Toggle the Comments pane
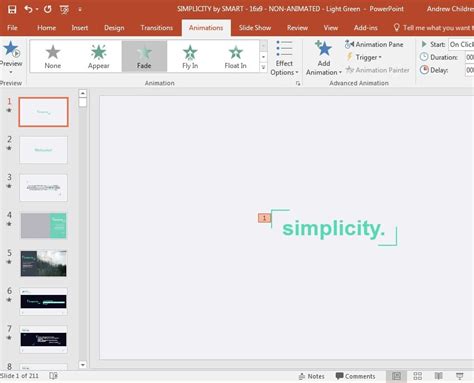 [x=355, y=376]
